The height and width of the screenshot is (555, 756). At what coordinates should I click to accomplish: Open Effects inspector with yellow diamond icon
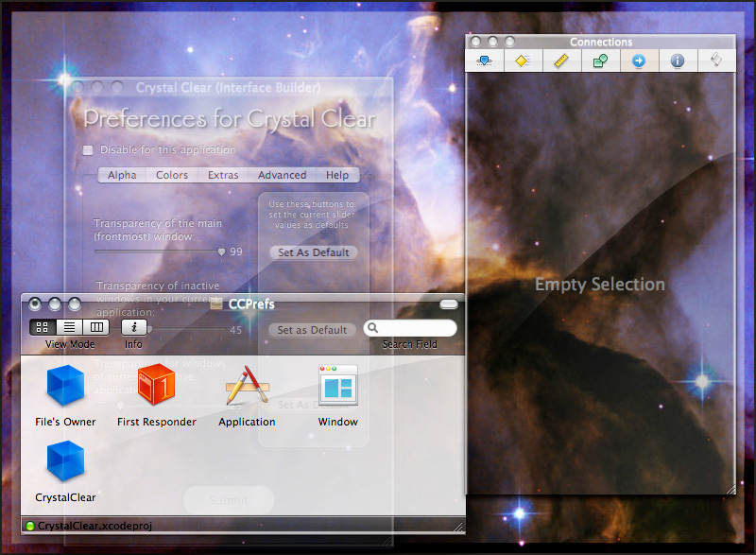coord(524,61)
